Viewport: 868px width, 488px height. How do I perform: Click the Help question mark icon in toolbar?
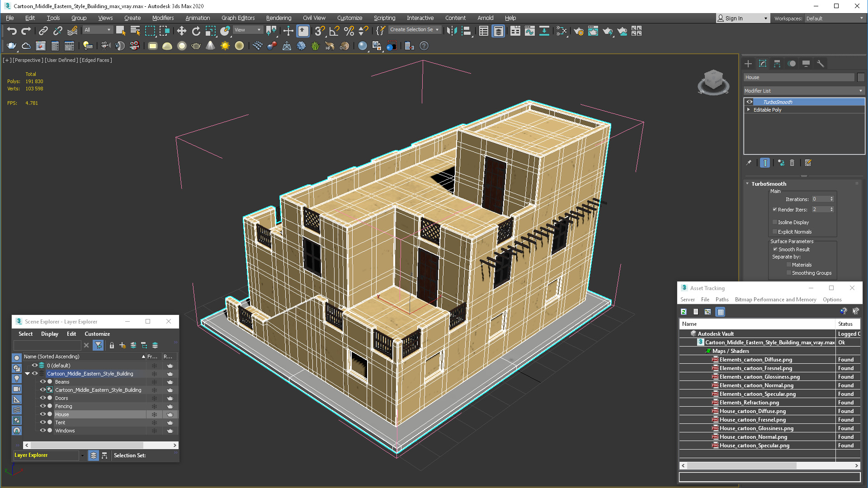pyautogui.click(x=424, y=46)
